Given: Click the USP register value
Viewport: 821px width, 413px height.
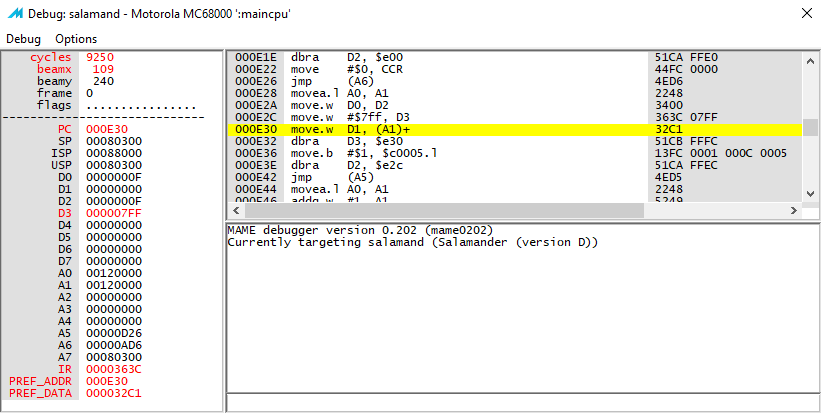Looking at the screenshot, I should (114, 165).
